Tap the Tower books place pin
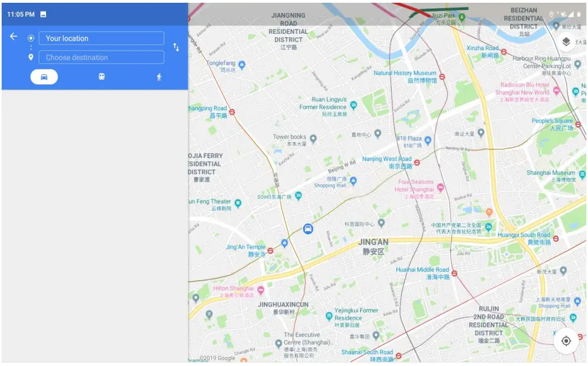588x366 pixels. click(x=313, y=139)
